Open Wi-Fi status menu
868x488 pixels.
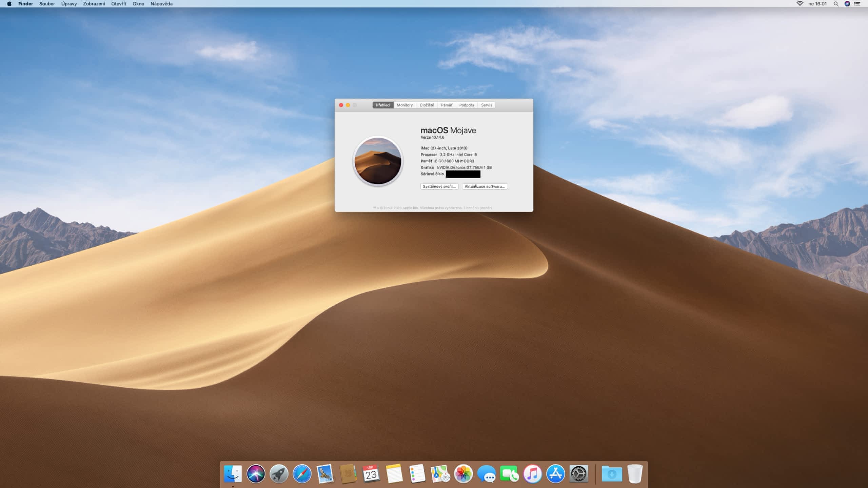(800, 4)
